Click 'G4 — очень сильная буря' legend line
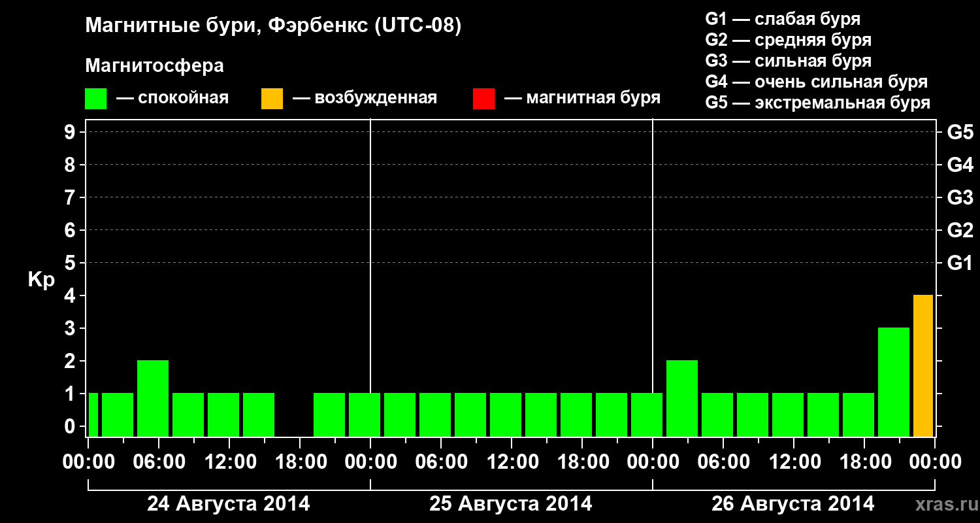This screenshot has width=980, height=523. (816, 82)
